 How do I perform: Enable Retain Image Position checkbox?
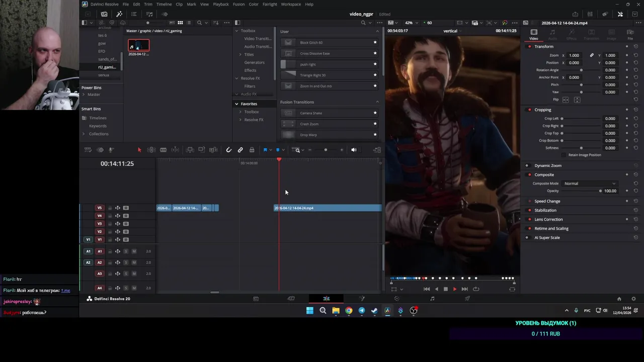coord(564,155)
